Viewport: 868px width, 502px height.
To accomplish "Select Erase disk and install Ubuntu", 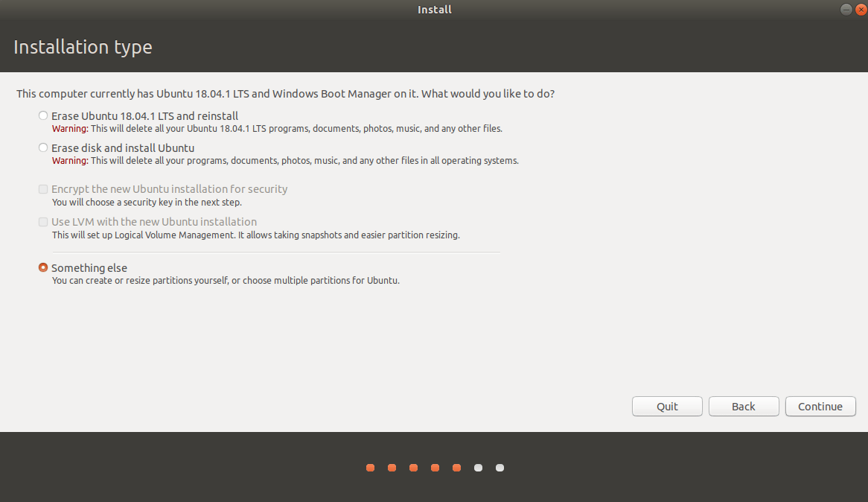I will click(43, 147).
